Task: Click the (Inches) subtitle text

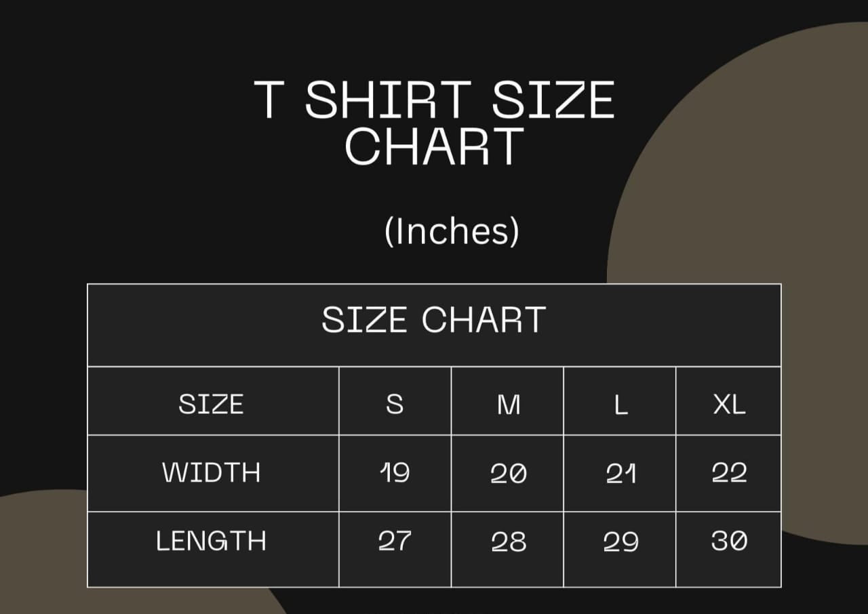Action: [x=452, y=232]
